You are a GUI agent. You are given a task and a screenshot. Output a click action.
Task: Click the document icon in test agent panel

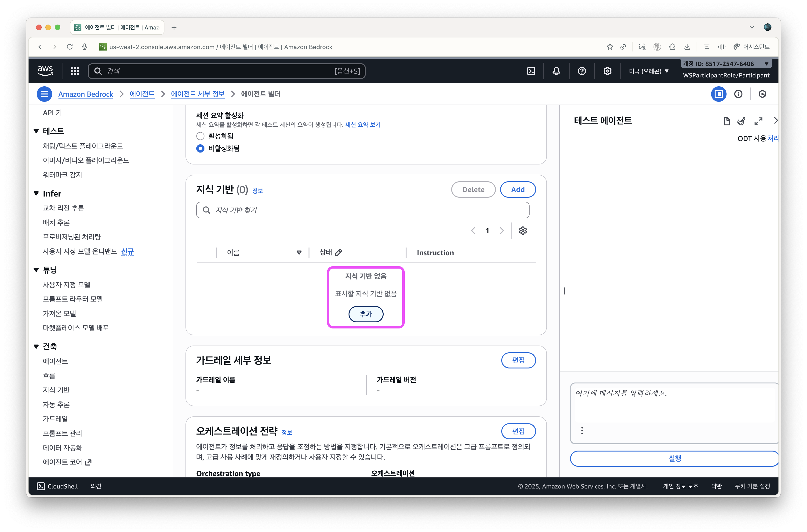(x=726, y=121)
